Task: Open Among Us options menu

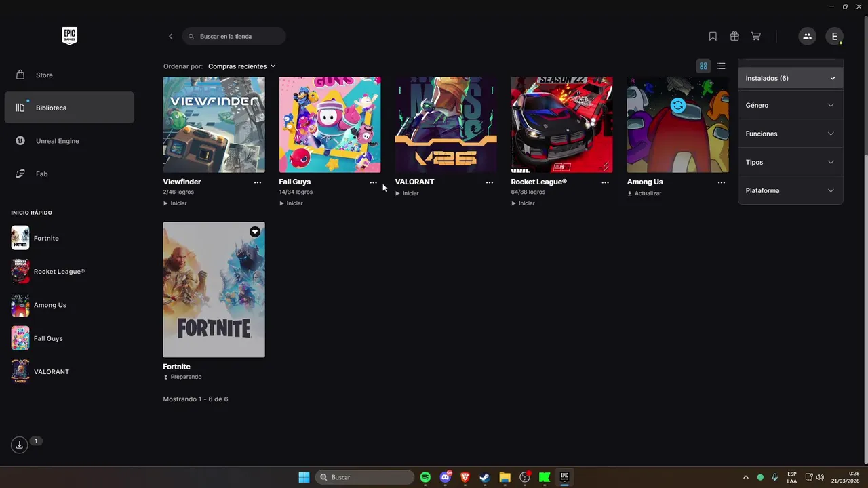Action: [x=722, y=182]
